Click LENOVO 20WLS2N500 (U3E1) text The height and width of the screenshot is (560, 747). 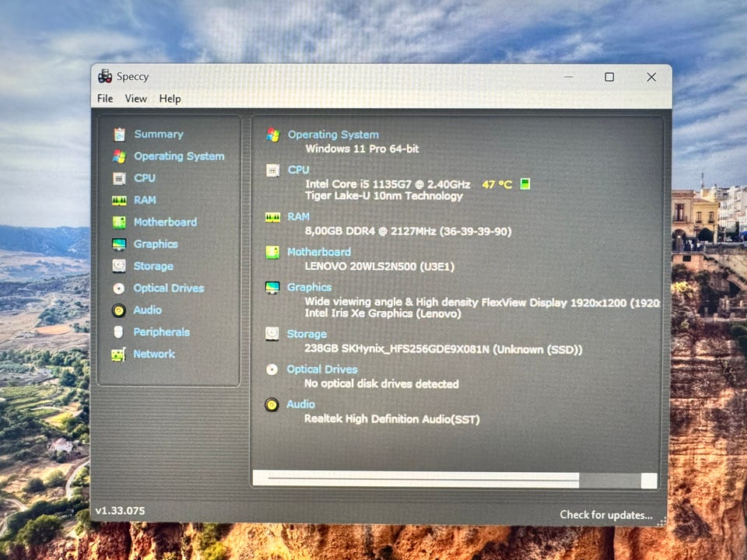coord(380,266)
